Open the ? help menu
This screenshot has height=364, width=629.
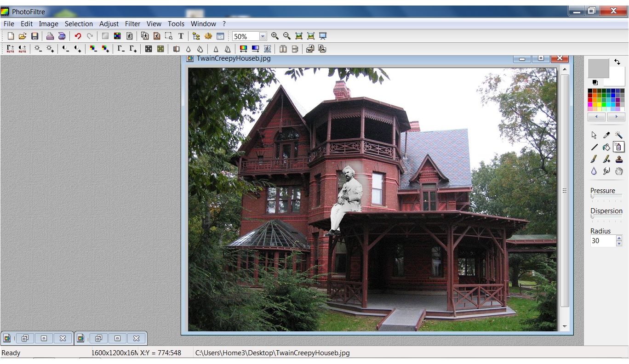tap(224, 24)
